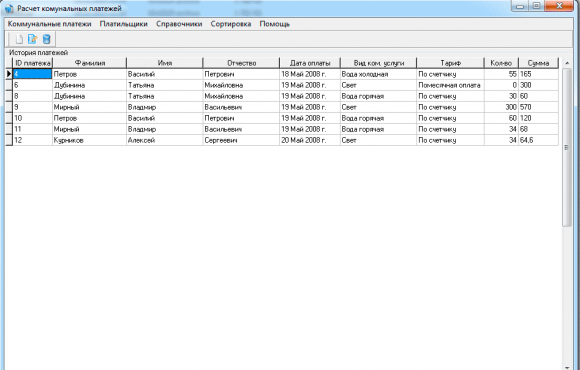The width and height of the screenshot is (580, 370).
Task: Select the Курников surname cell
Action: coord(90,140)
